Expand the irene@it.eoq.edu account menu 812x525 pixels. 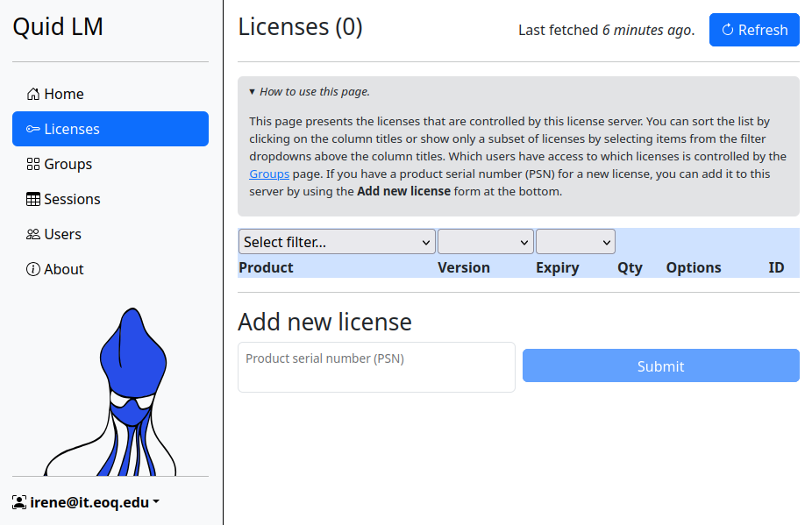click(x=94, y=502)
